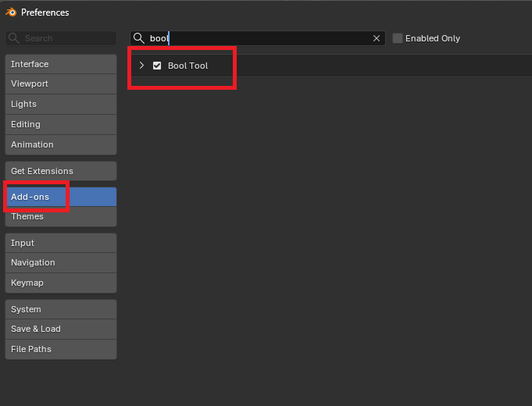Click the 'Bool Tool' add-on name text
532x406 pixels.
tap(188, 66)
